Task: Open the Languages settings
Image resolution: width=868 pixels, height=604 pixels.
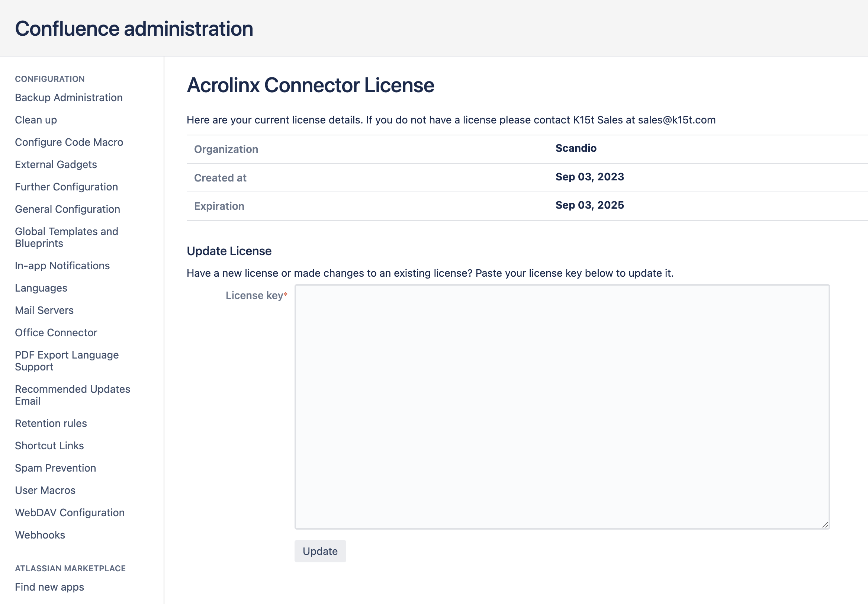Action: (41, 288)
